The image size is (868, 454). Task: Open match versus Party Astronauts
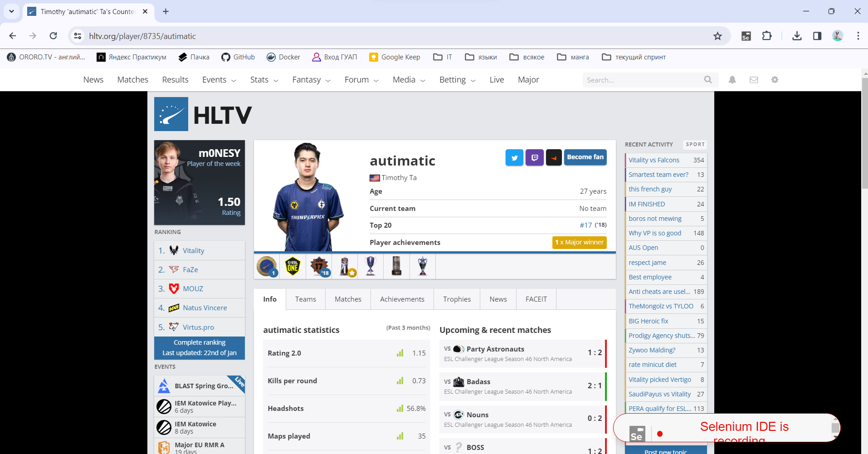tap(523, 353)
